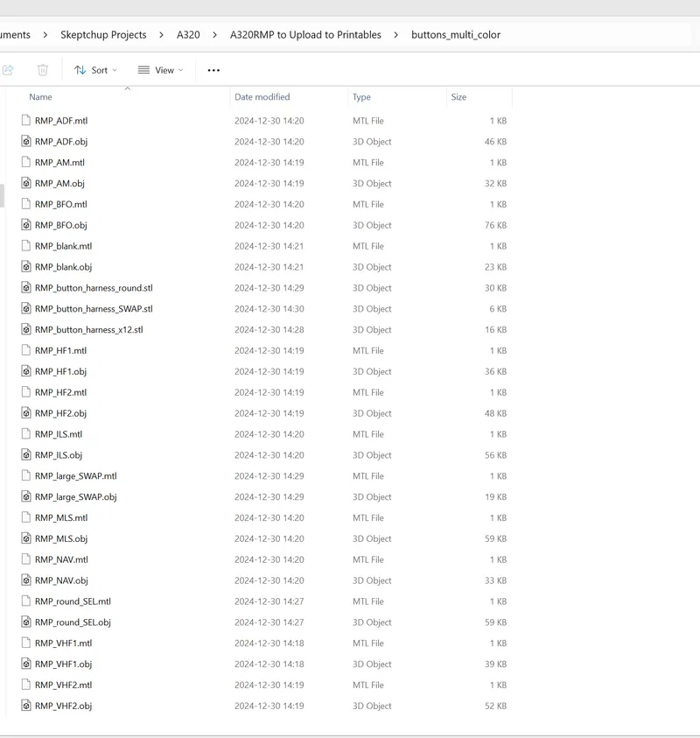The image size is (700, 738).
Task: Expand the chevron after A320 in breadcrumb
Action: point(215,35)
